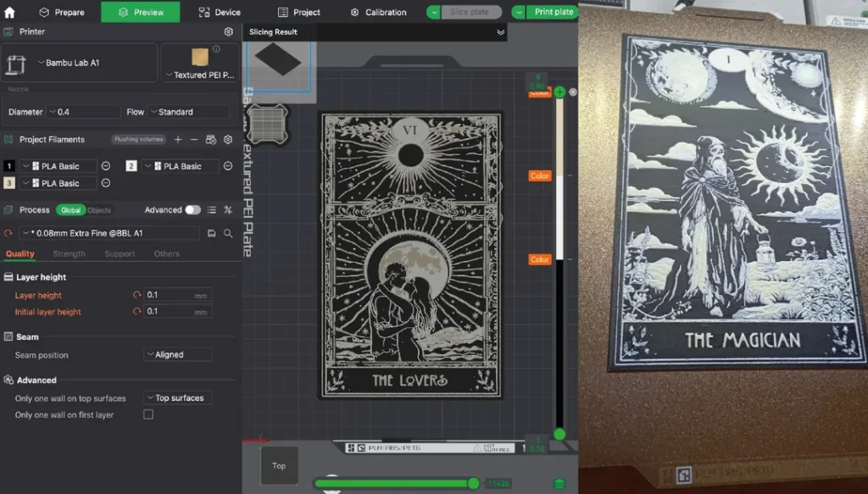The height and width of the screenshot is (494, 868).
Task: Expand the nozzle Diameter dropdown
Action: point(83,112)
